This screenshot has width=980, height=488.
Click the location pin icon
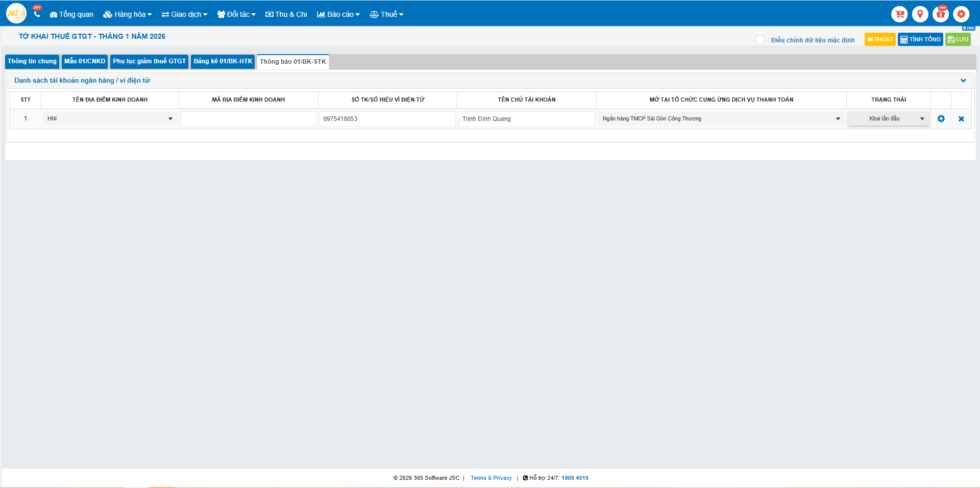(920, 14)
